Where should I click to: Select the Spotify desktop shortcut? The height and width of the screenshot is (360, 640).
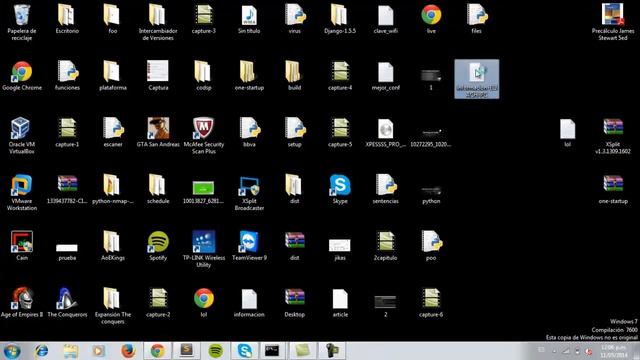pyautogui.click(x=158, y=241)
